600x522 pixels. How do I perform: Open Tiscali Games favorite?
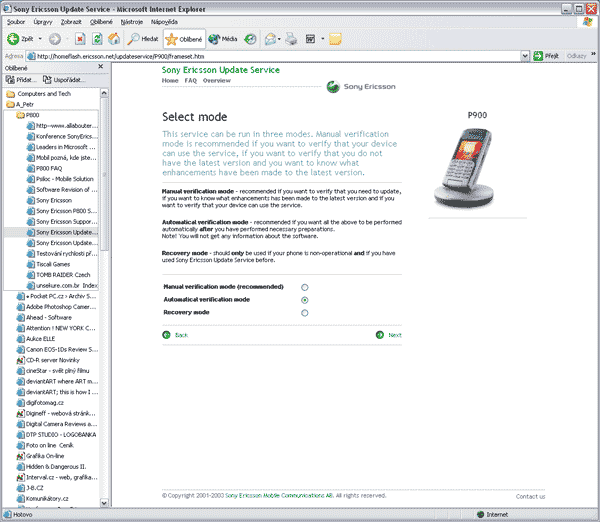[x=48, y=264]
